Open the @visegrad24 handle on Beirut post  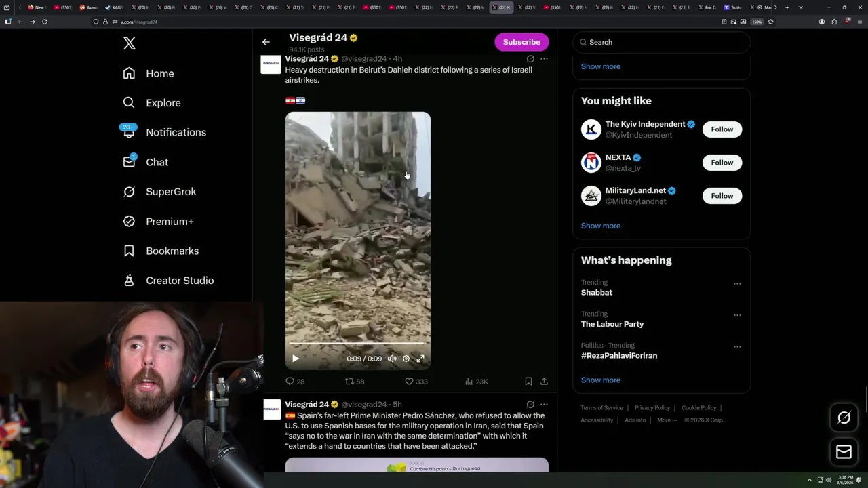coord(364,59)
